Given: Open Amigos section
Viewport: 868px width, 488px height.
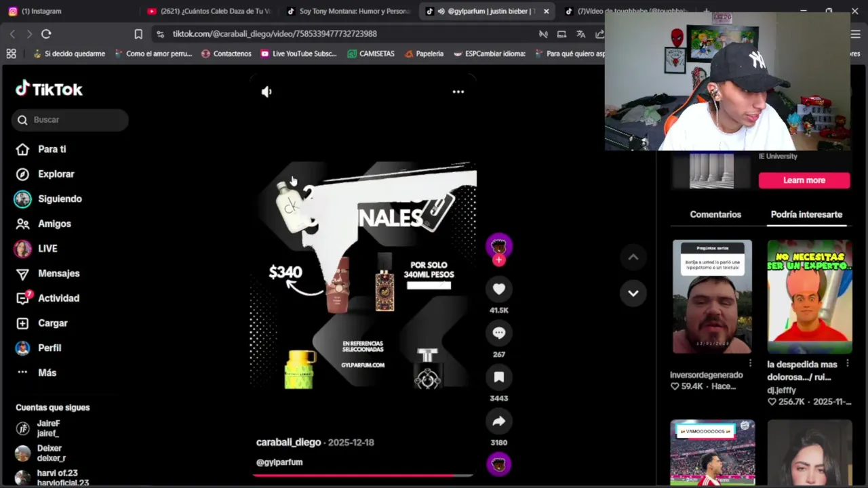Looking at the screenshot, I should [44, 224].
